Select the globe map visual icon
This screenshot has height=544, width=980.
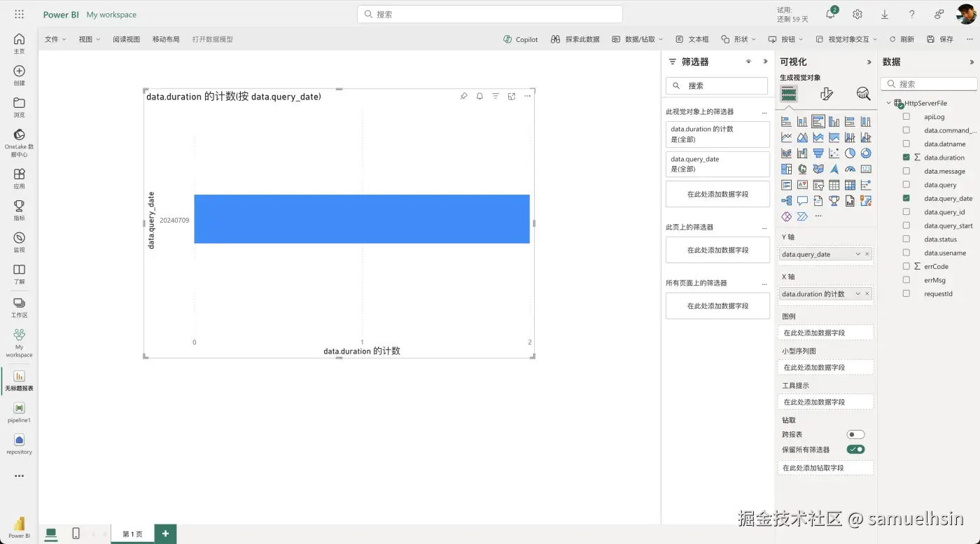click(802, 169)
